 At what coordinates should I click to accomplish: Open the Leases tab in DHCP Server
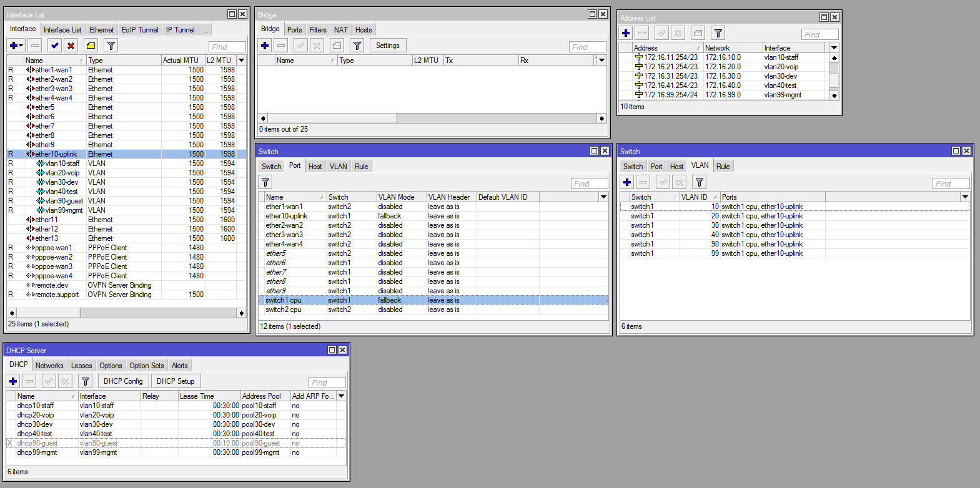(81, 366)
